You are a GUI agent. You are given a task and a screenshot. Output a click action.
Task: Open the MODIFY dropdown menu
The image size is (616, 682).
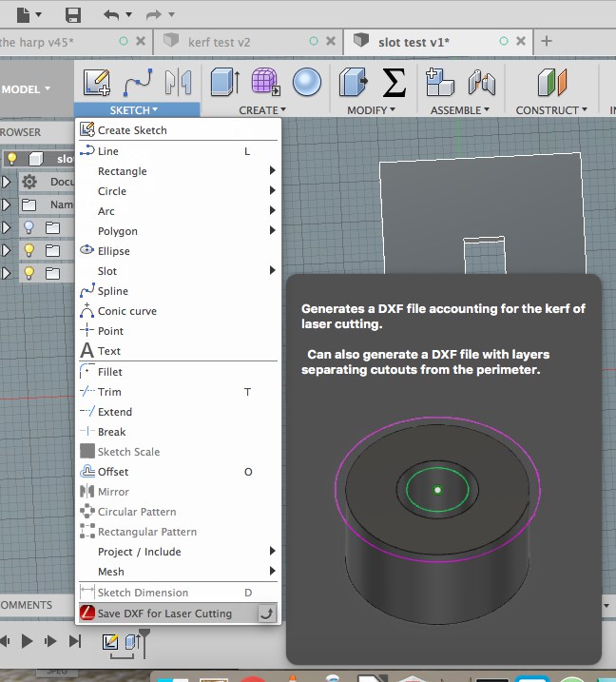pyautogui.click(x=371, y=110)
